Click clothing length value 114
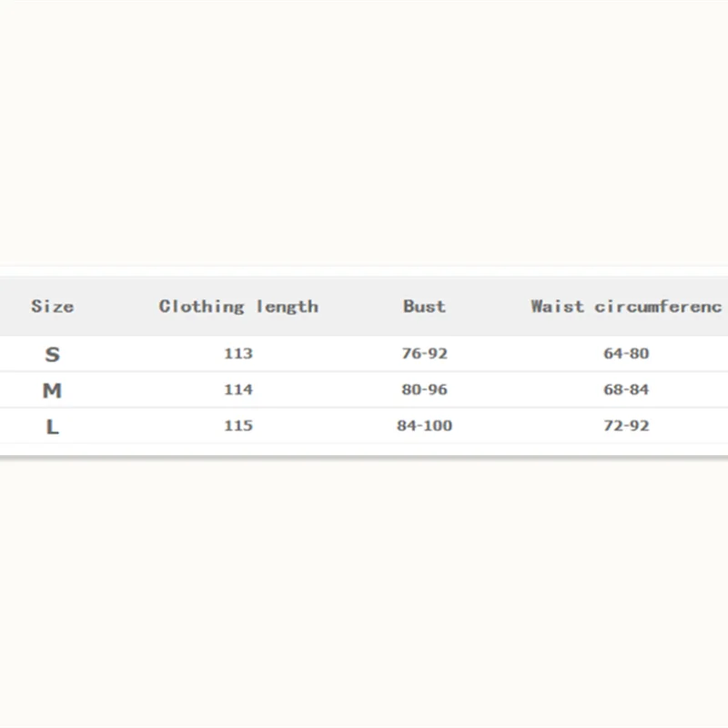728x728 pixels. (x=238, y=390)
